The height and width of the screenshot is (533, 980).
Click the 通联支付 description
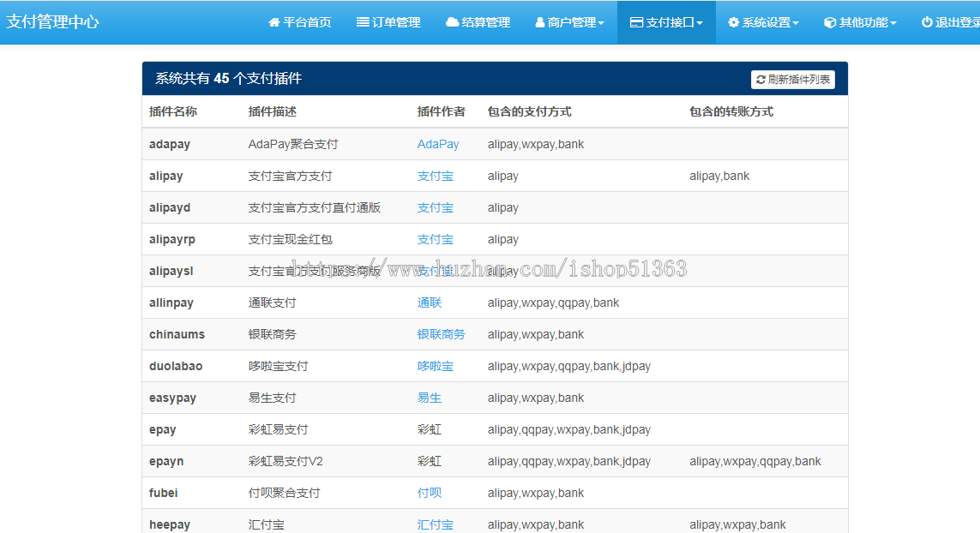click(272, 303)
